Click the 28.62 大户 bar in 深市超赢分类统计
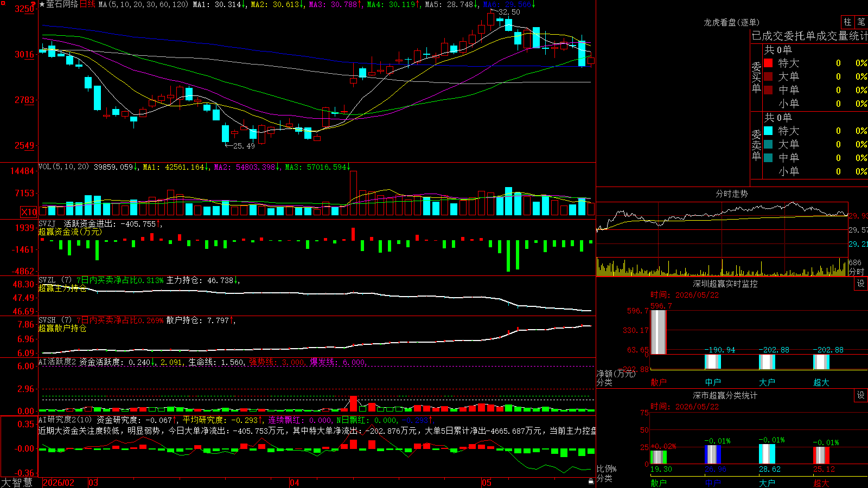 click(767, 454)
